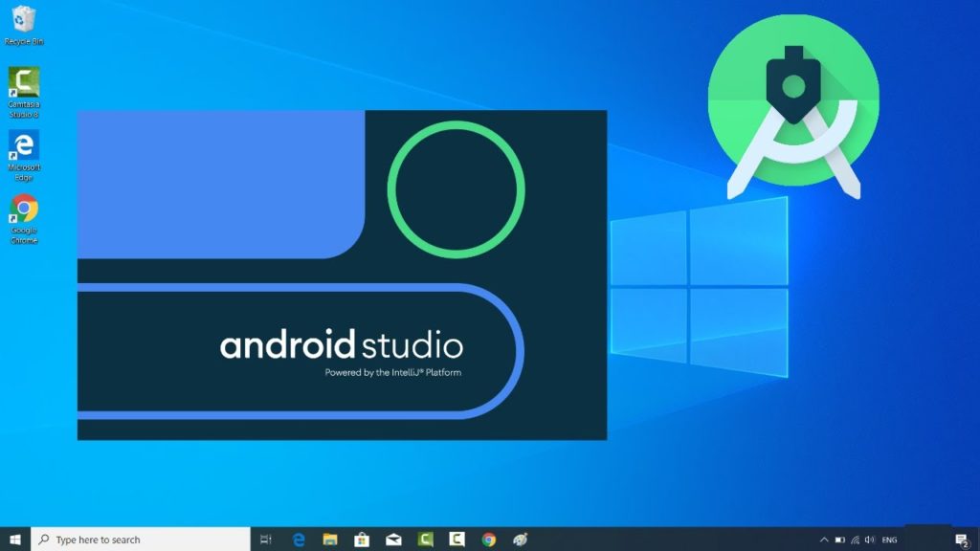
Task: Open the Microsoft Store app
Action: [362, 538]
